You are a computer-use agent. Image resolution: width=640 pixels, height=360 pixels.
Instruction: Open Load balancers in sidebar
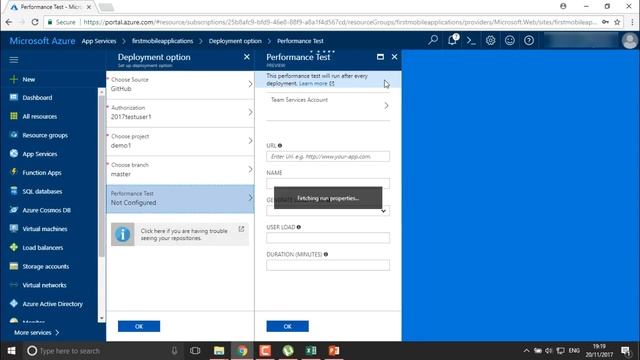pos(42,248)
